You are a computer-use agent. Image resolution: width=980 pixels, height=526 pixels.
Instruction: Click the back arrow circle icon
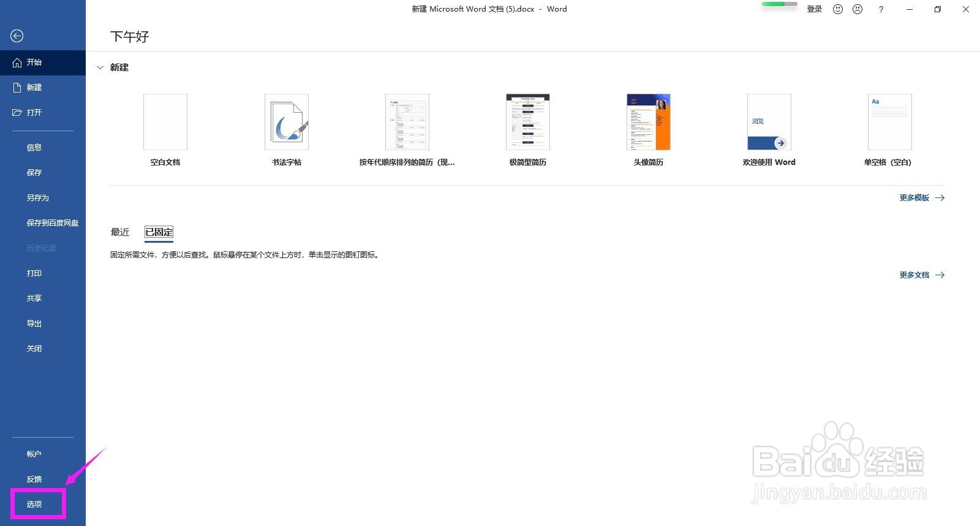(17, 36)
